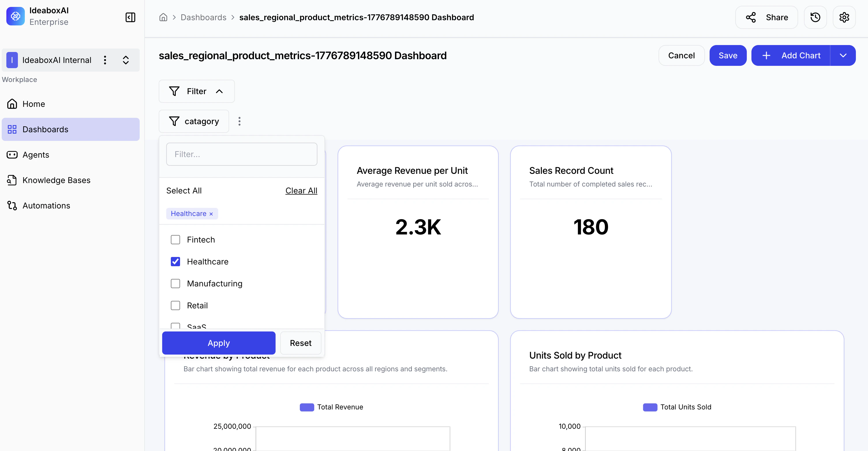Click Select All filter options
The width and height of the screenshot is (868, 451).
pos(184,191)
